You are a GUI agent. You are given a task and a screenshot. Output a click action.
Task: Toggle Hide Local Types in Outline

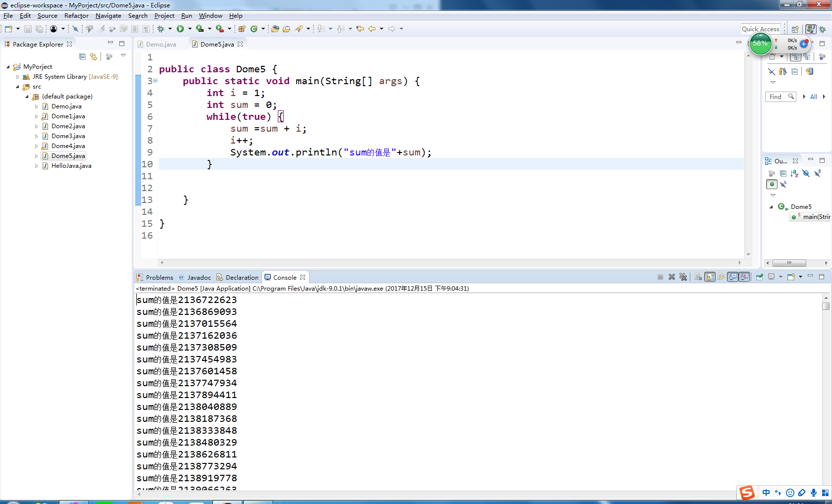point(783,184)
